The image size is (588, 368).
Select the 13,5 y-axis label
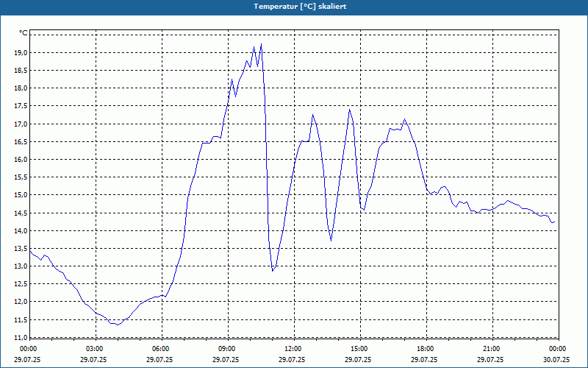coord(21,249)
